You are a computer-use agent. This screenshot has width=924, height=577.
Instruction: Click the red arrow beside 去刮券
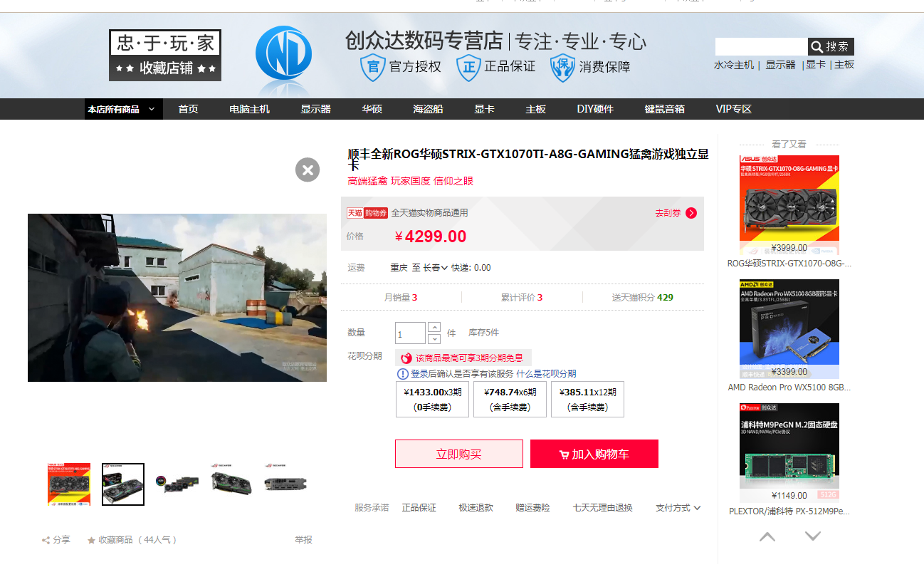point(691,213)
